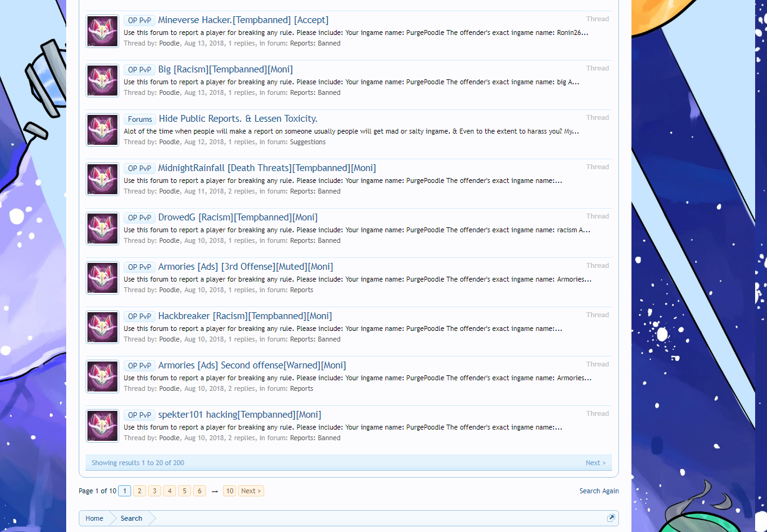Open avatar beside Hackbreaker thread
Image resolution: width=767 pixels, height=532 pixels.
point(102,327)
